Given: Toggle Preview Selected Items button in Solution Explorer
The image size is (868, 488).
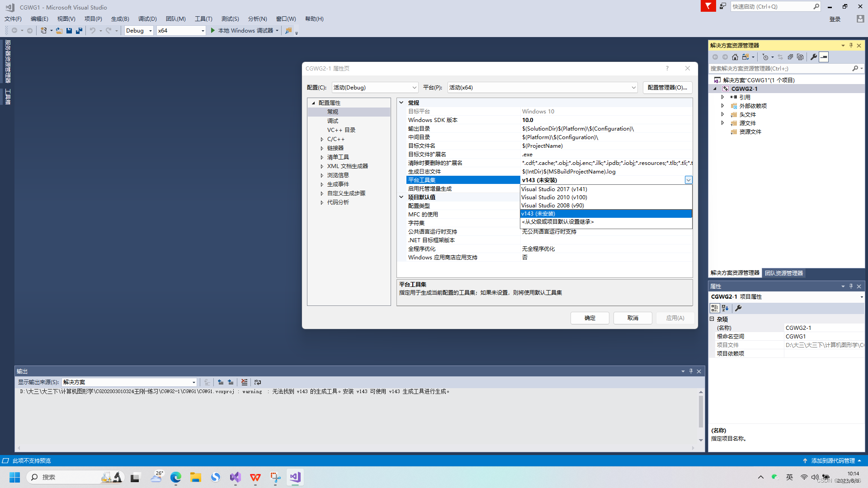Looking at the screenshot, I should (824, 57).
